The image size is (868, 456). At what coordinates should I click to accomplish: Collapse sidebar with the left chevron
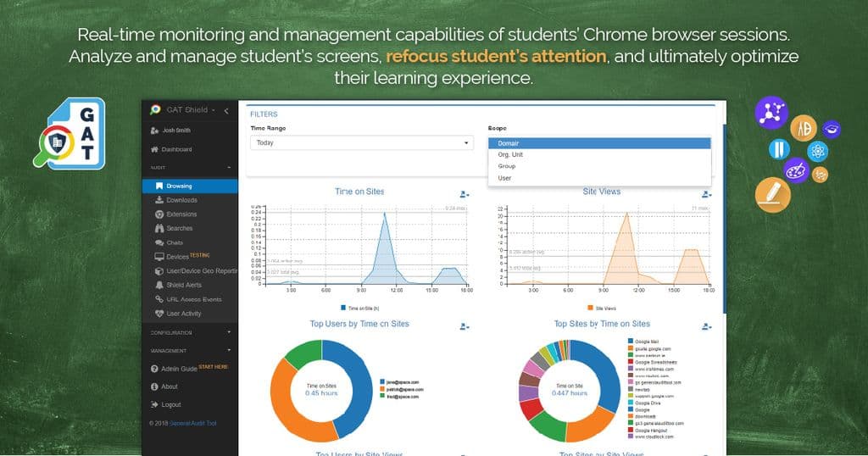coord(226,111)
